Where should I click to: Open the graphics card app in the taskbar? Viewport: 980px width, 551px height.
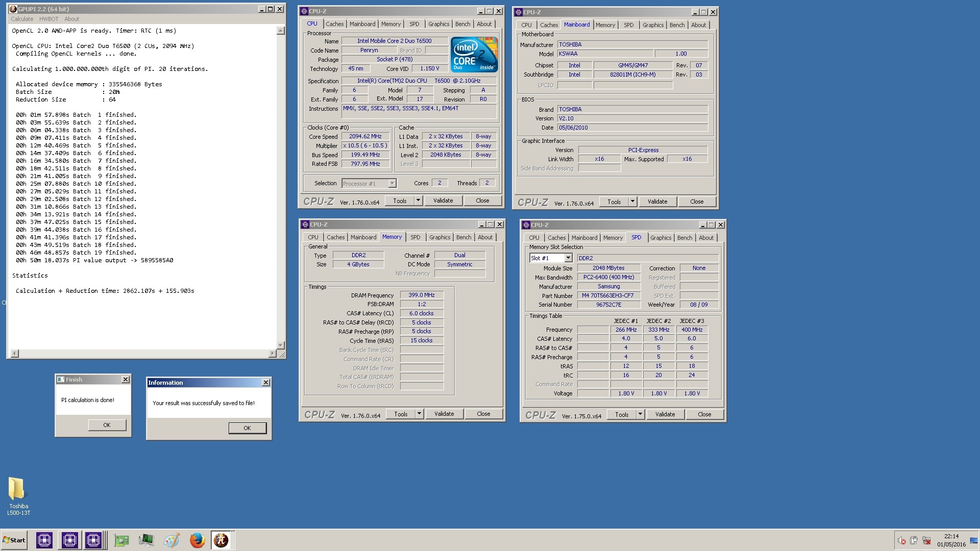[x=121, y=540]
